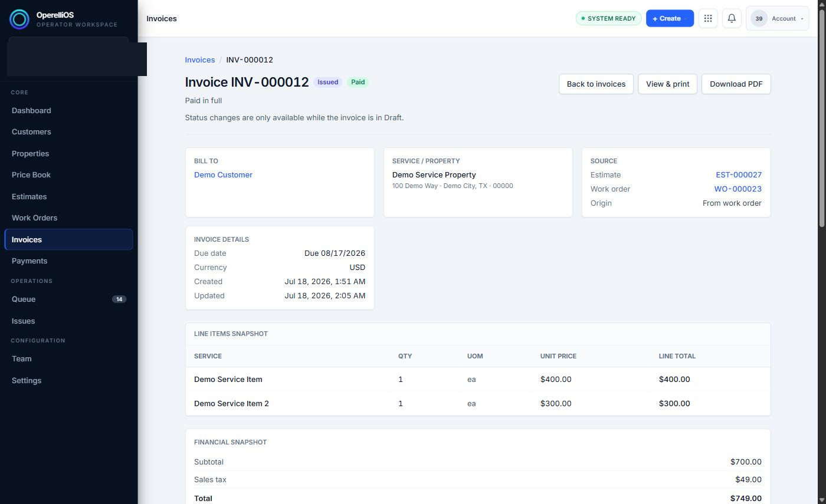Click the INV-000012 breadcrumb text
Viewport: 826px width, 504px height.
250,60
